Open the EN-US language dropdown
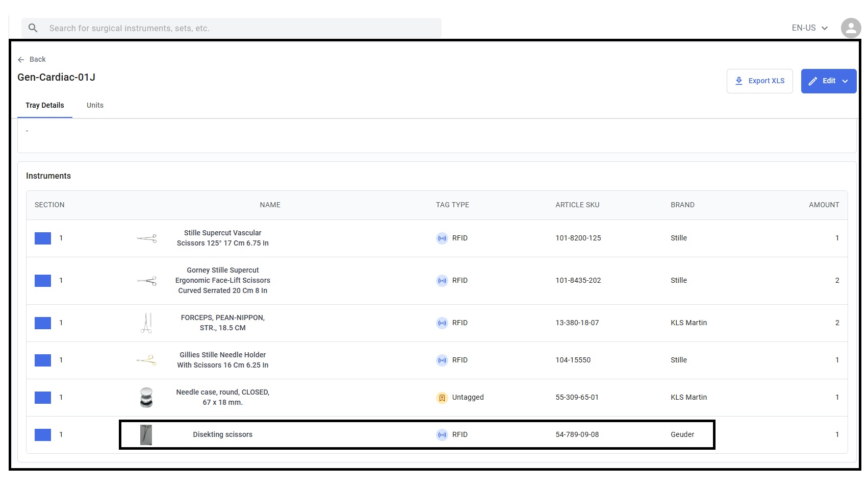Screen dimensions: 868x488 pyautogui.click(x=809, y=28)
